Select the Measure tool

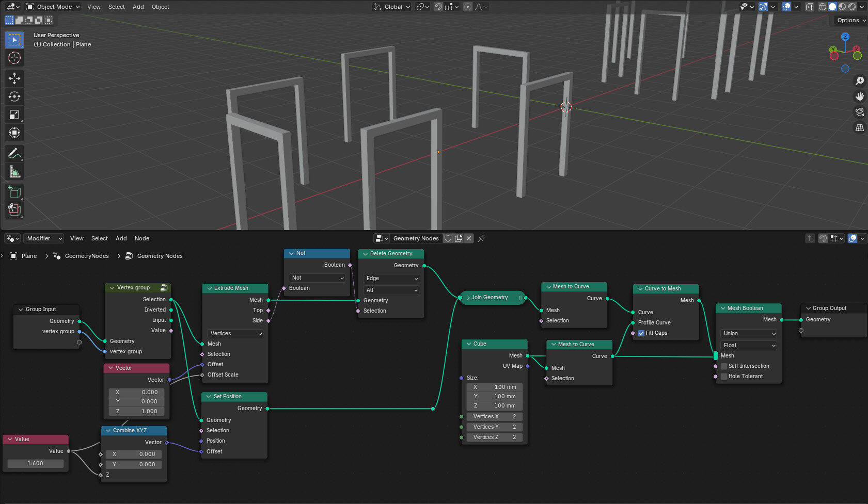point(14,172)
